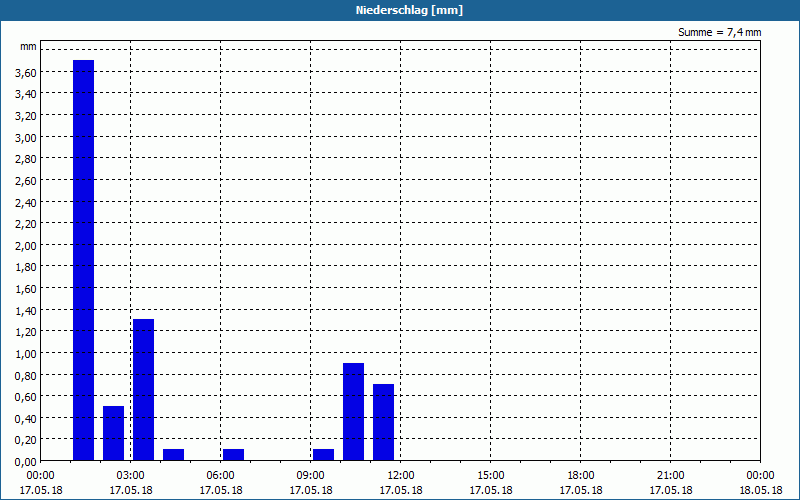Click the 0,90 mm bar after 10:00

pos(354,412)
